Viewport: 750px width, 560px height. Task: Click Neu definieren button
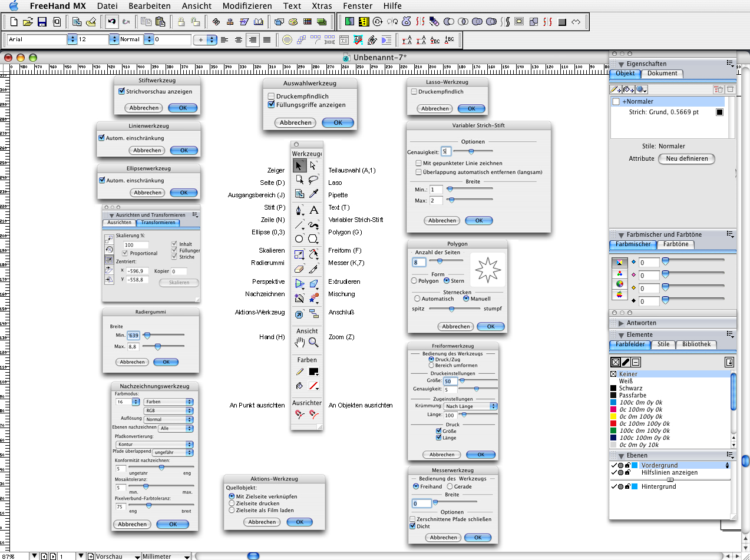[686, 159]
